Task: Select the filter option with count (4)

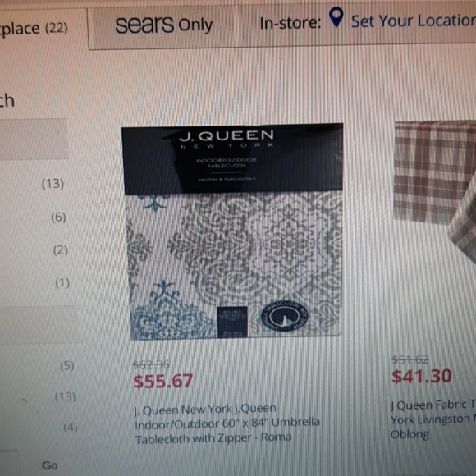Action: click(x=71, y=428)
